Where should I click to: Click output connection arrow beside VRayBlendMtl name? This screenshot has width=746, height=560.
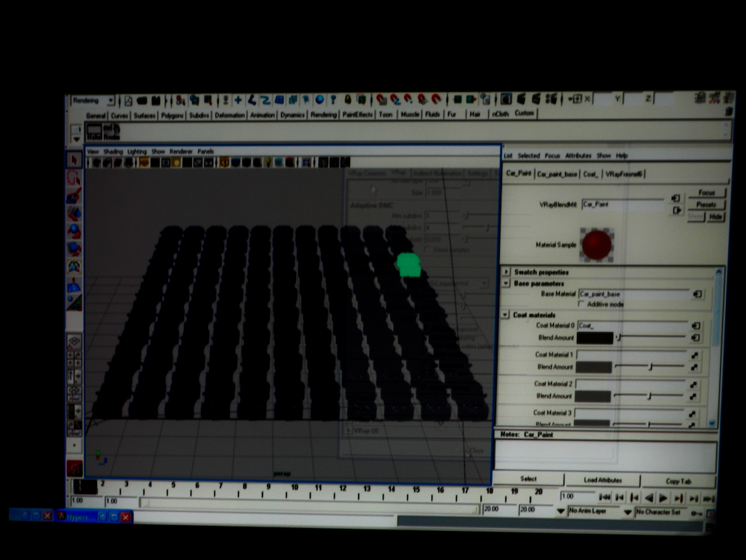click(676, 211)
